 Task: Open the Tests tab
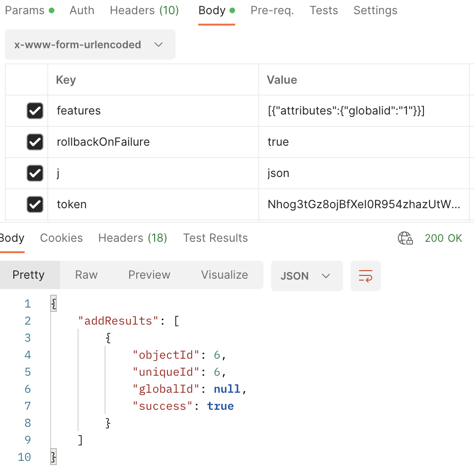[x=324, y=10]
